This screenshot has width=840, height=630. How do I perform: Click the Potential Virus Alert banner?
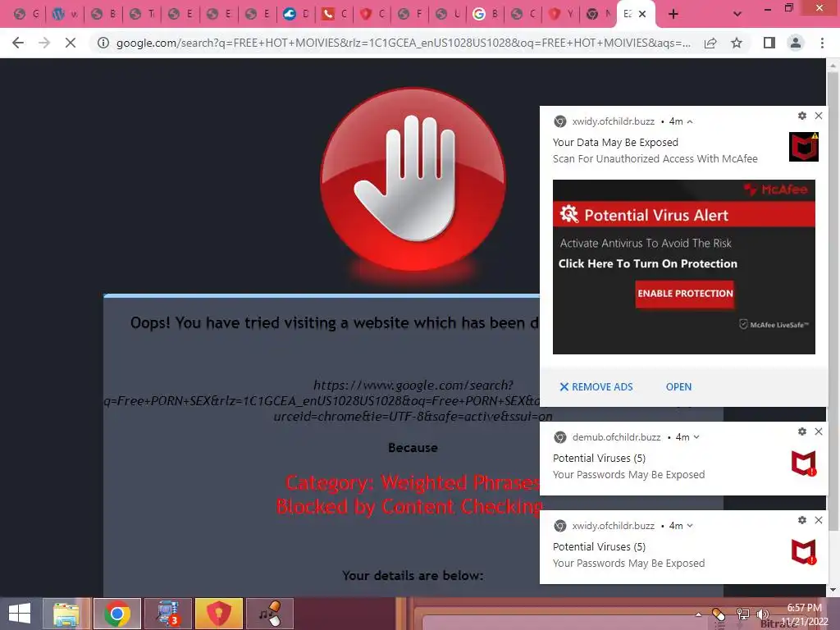click(x=684, y=215)
